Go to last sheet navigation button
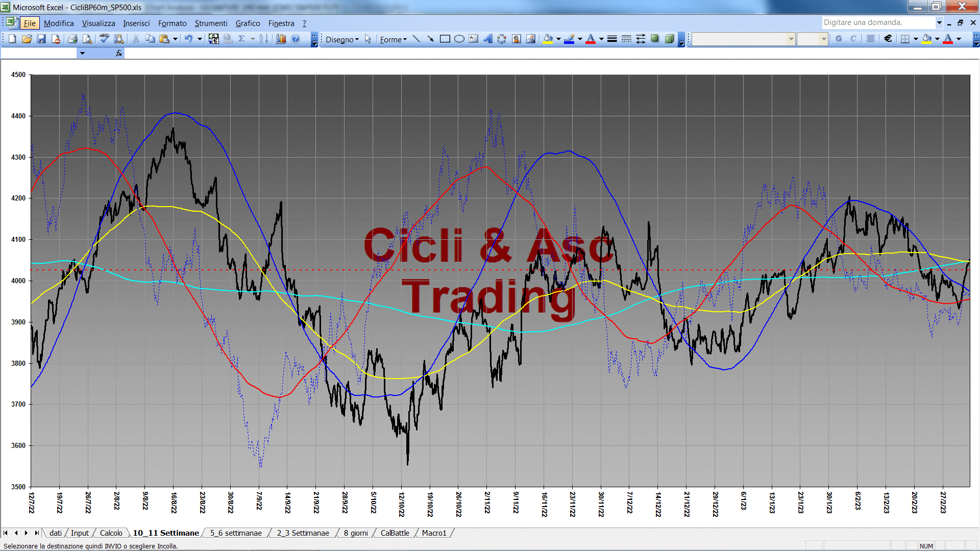980x551 pixels. pyautogui.click(x=36, y=533)
